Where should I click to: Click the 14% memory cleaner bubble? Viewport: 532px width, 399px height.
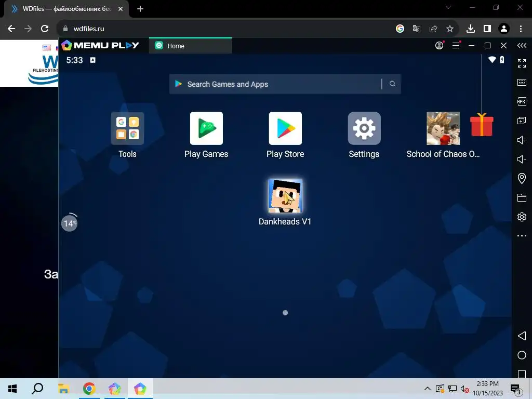69,223
